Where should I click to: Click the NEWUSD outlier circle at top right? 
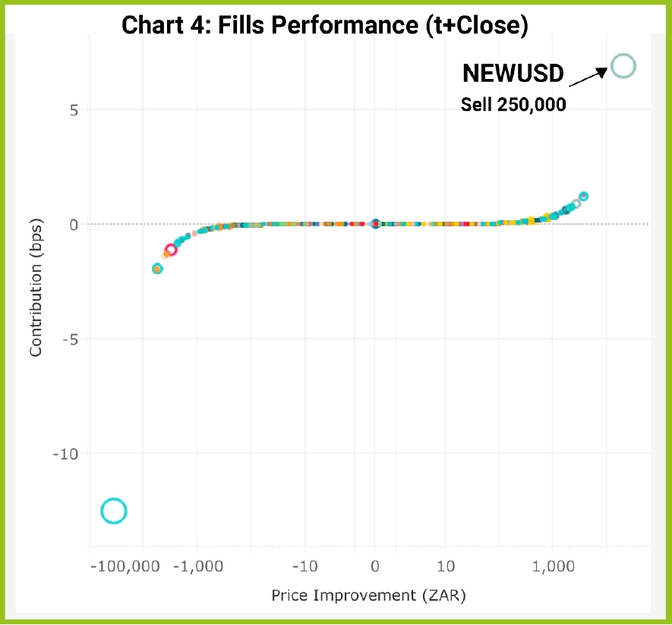623,66
